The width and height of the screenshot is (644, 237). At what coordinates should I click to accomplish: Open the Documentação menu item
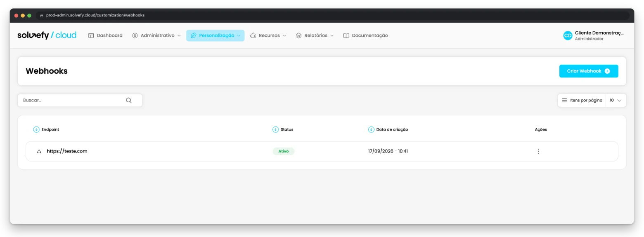click(x=366, y=35)
